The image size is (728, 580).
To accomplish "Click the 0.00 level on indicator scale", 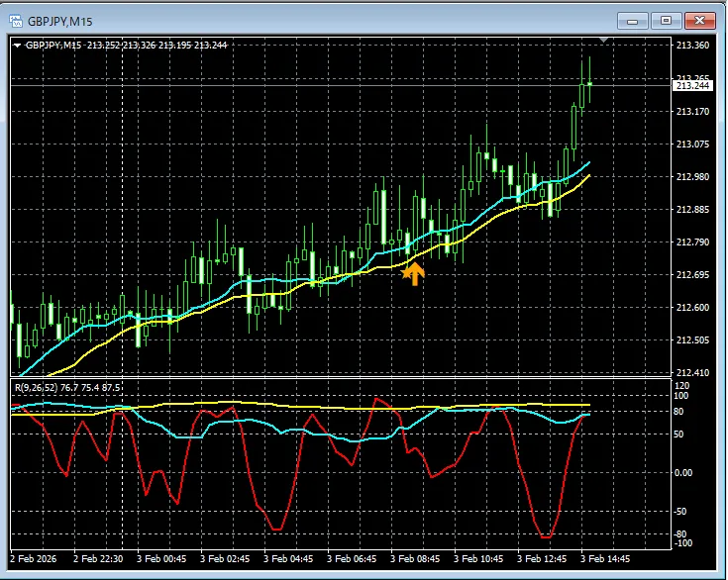I will [x=683, y=472].
